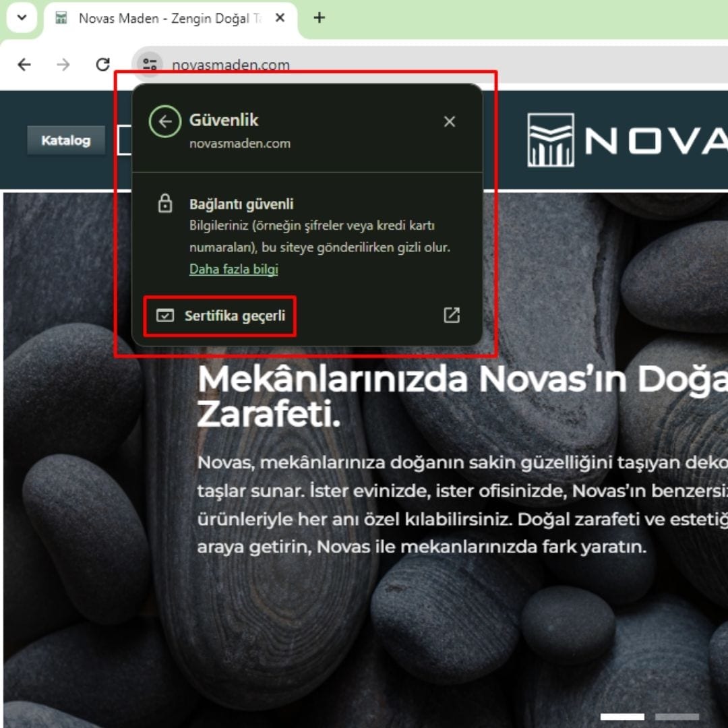Click the Güvenlik popup title

coord(223,120)
